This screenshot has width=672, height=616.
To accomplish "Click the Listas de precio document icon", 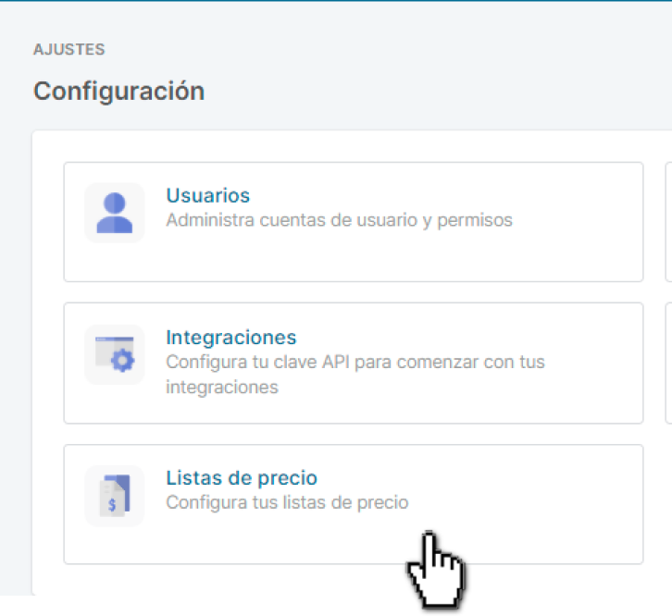I will pos(115,496).
